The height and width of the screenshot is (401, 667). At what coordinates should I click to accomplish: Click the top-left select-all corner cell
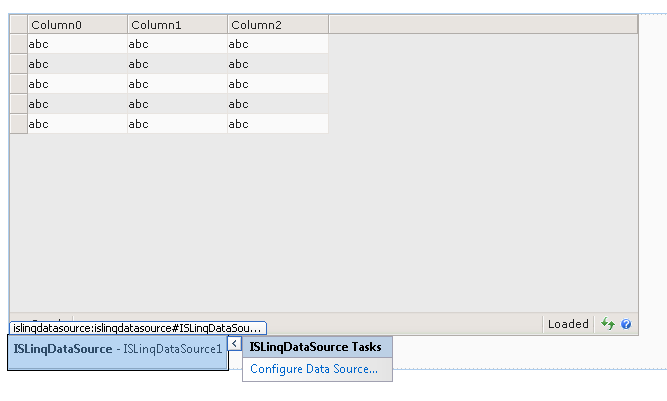point(19,24)
